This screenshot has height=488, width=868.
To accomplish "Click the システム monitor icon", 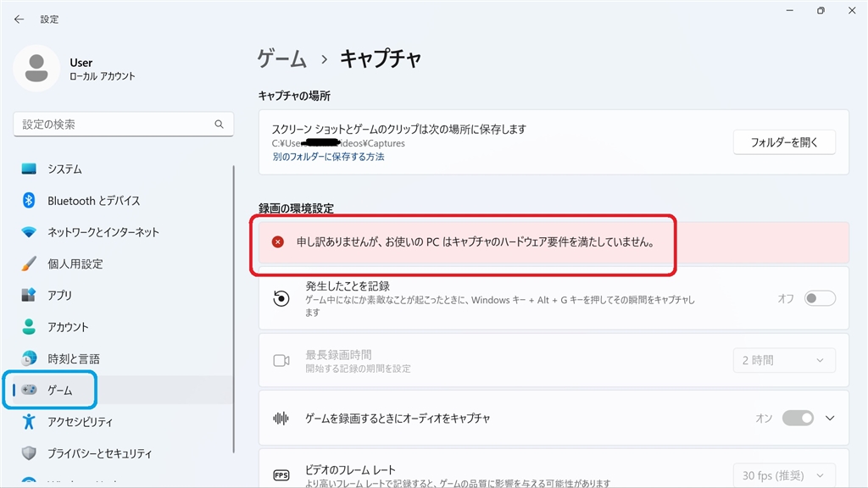I will pyautogui.click(x=29, y=169).
